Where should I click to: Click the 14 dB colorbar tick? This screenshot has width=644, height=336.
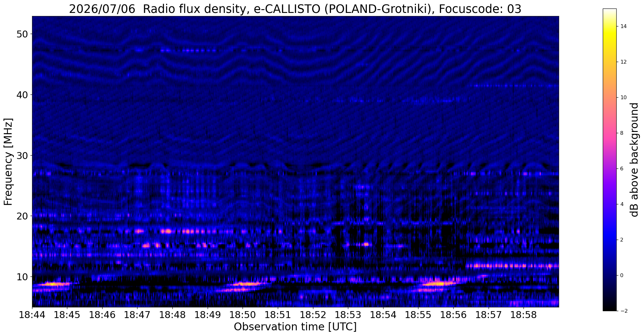pyautogui.click(x=622, y=26)
